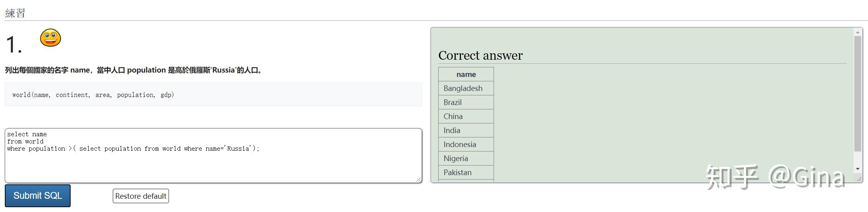Click the world table schema code block

tap(213, 95)
